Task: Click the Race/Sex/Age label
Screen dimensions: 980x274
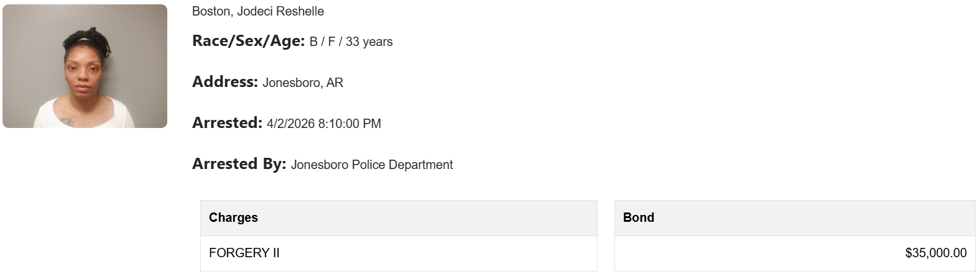Action: pos(248,41)
